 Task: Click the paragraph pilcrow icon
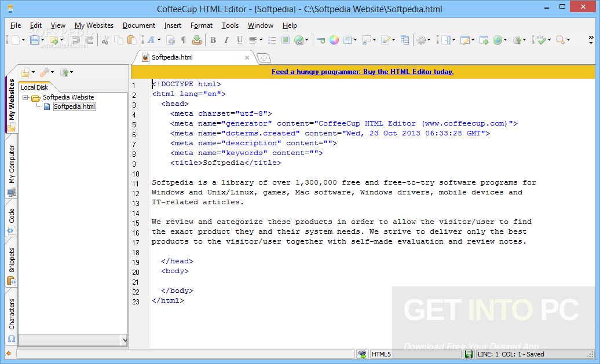click(x=183, y=40)
